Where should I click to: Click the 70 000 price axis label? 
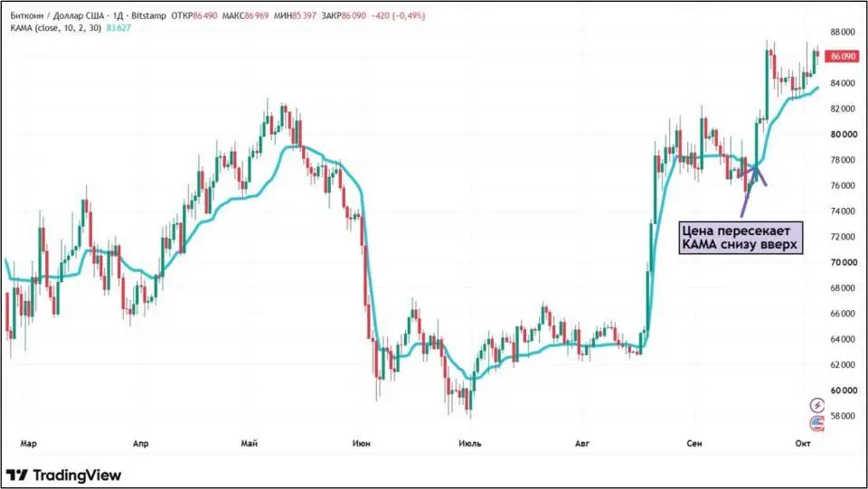click(x=843, y=262)
